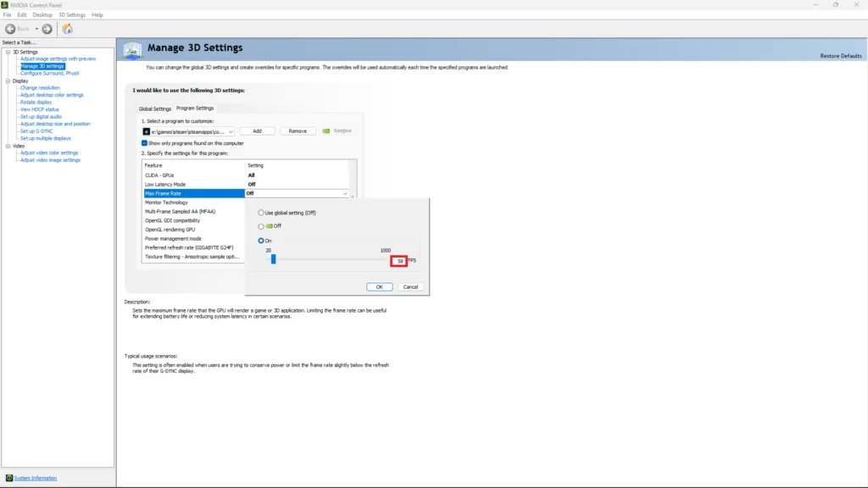Select Use global setting (Off) radio
This screenshot has width=868, height=488.
[x=261, y=212]
